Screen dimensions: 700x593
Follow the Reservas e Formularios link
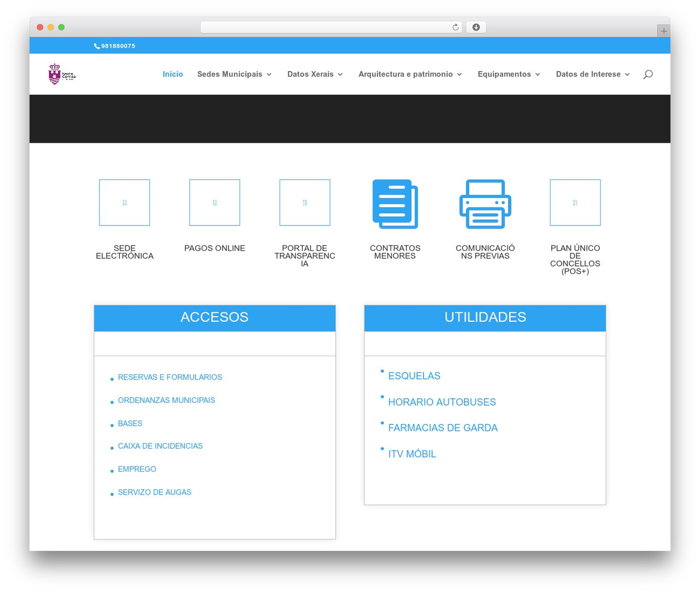170,377
